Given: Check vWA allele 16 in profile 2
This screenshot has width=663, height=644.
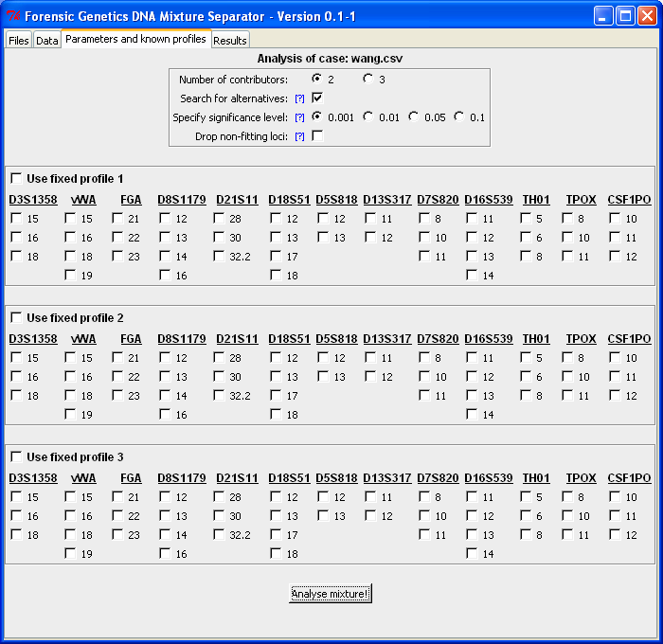Looking at the screenshot, I should pyautogui.click(x=71, y=376).
